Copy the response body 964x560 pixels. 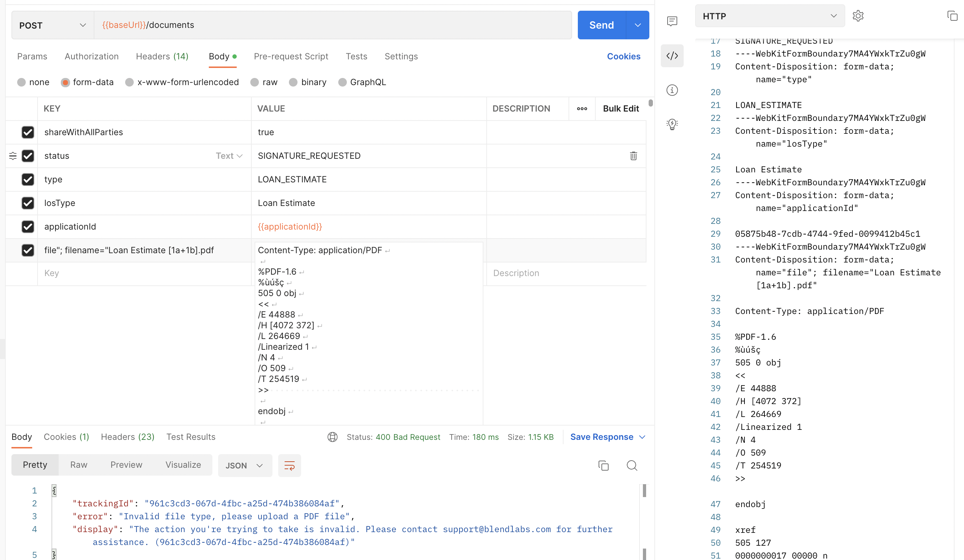coord(603,466)
